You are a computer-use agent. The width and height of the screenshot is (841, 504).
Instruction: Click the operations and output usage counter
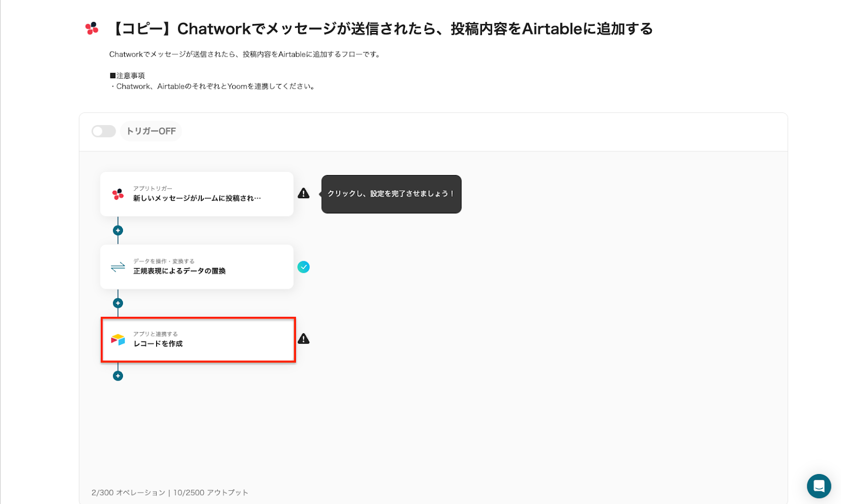tap(170, 492)
